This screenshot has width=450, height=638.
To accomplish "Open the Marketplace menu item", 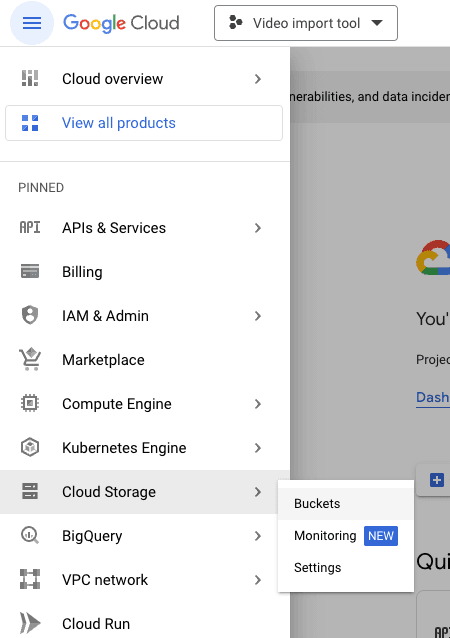I will 145,360.
